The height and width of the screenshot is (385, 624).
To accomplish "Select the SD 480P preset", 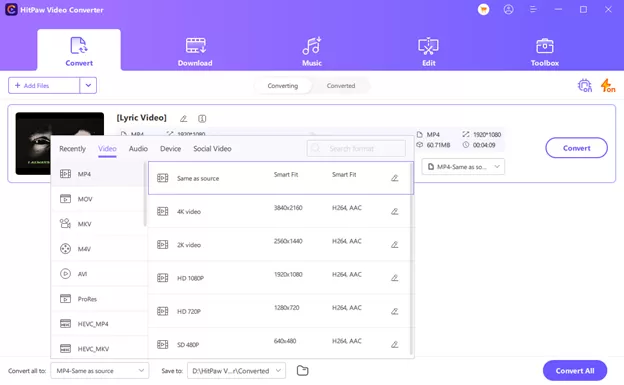I will coord(279,344).
